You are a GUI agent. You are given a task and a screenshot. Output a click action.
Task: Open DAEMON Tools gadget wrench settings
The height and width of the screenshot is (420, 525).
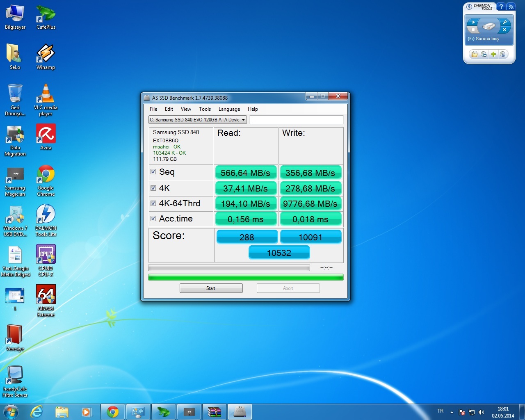(505, 22)
